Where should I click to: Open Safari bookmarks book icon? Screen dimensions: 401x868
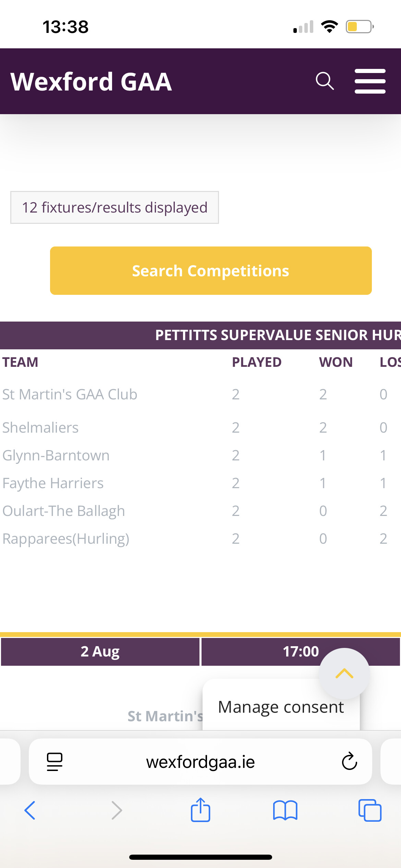[285, 810]
